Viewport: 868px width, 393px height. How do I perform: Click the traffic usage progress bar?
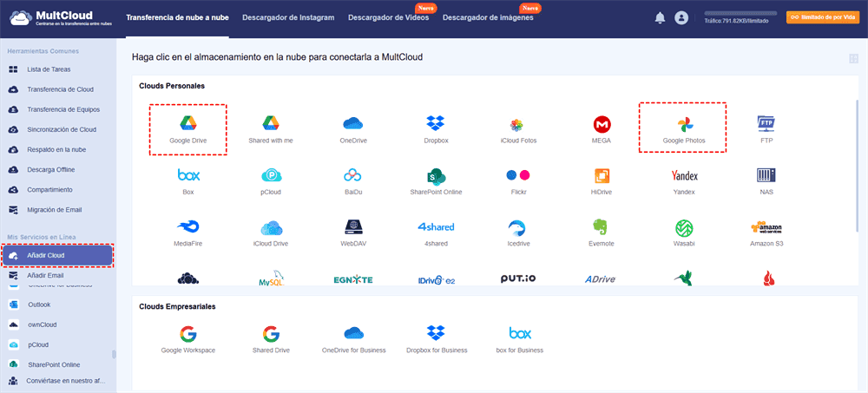click(x=740, y=13)
